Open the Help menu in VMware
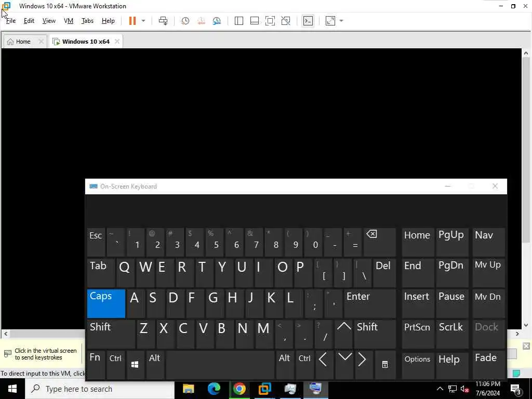Viewport: 532px width, 399px height. [x=108, y=21]
